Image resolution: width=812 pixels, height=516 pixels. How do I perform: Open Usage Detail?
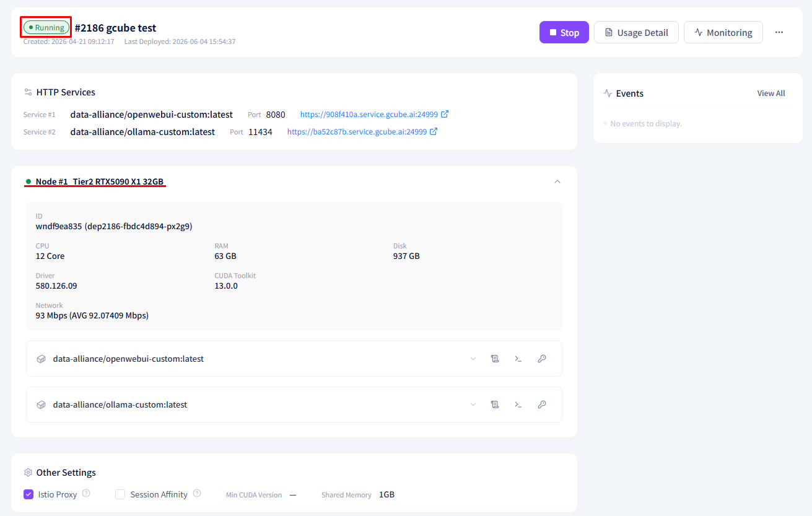tap(636, 32)
